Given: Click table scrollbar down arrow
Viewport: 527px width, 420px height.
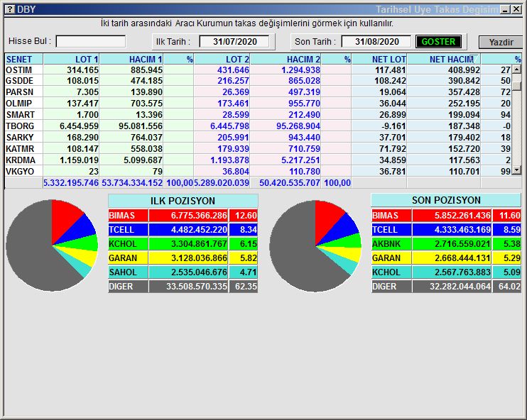Looking at the screenshot, I should pyautogui.click(x=516, y=170).
